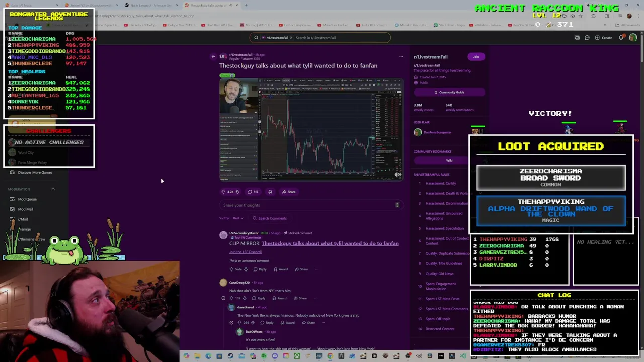
Task: Share the LSFSecondaryMirror stickied comment
Action: [301, 269]
